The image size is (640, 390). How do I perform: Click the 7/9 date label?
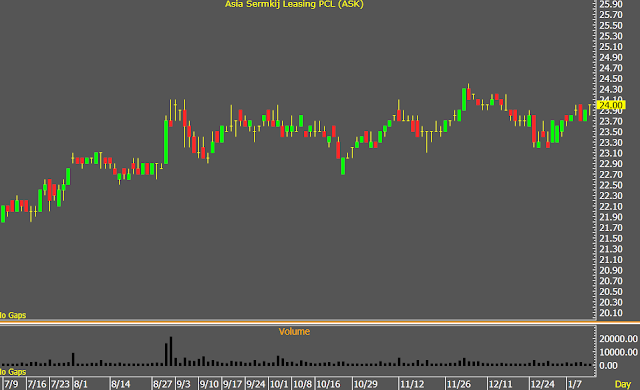tap(11, 384)
